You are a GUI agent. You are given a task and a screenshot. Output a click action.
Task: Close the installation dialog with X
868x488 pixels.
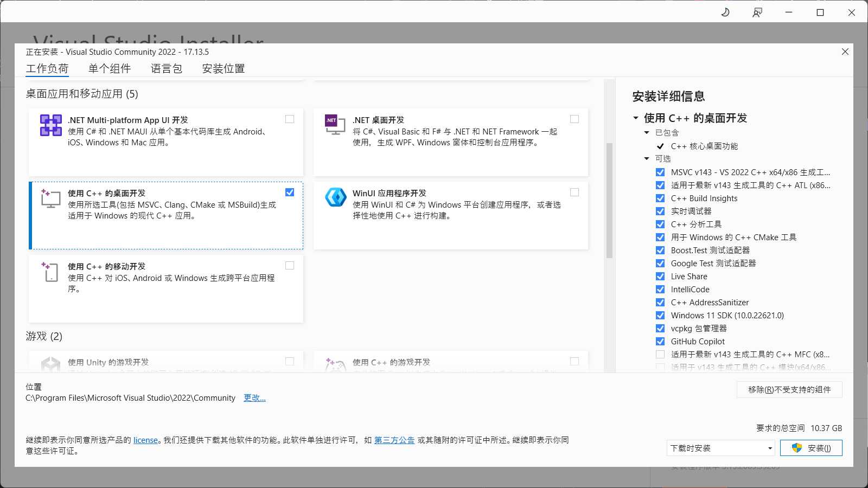point(845,52)
